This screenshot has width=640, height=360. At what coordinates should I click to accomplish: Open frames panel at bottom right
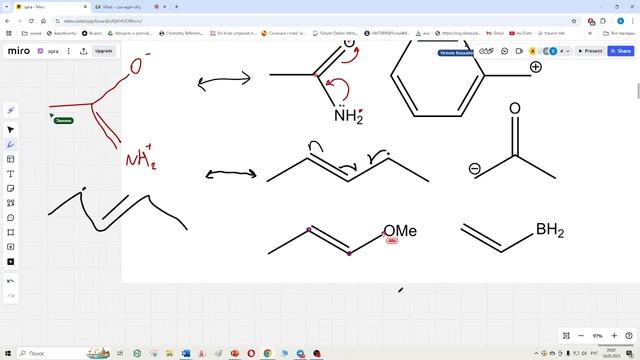[x=566, y=336]
